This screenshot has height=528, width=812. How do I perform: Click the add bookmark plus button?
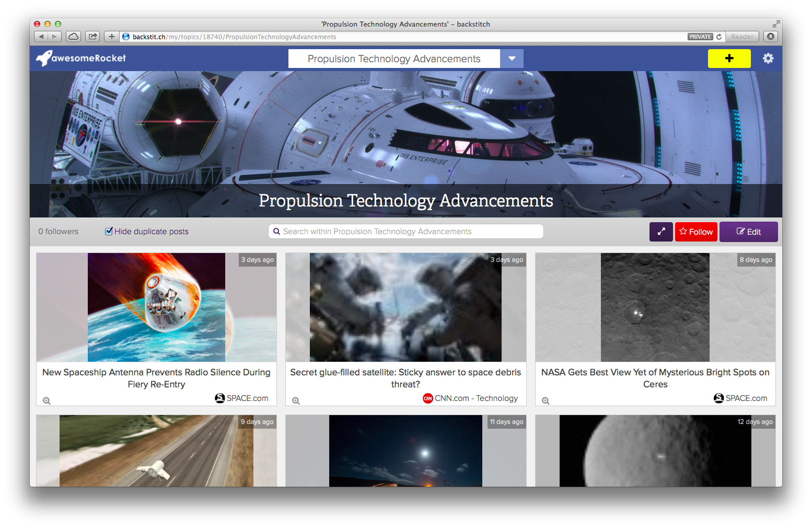(111, 37)
